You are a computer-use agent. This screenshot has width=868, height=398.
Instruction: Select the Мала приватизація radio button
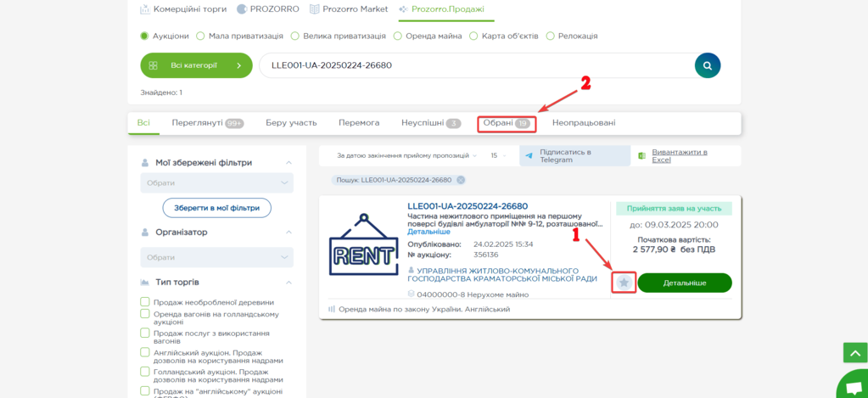pyautogui.click(x=200, y=36)
